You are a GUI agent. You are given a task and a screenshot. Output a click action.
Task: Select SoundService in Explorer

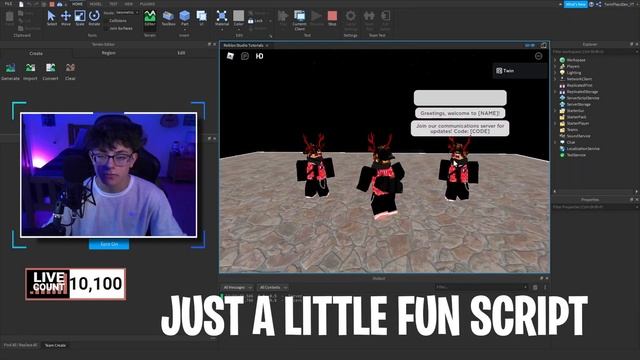[578, 136]
